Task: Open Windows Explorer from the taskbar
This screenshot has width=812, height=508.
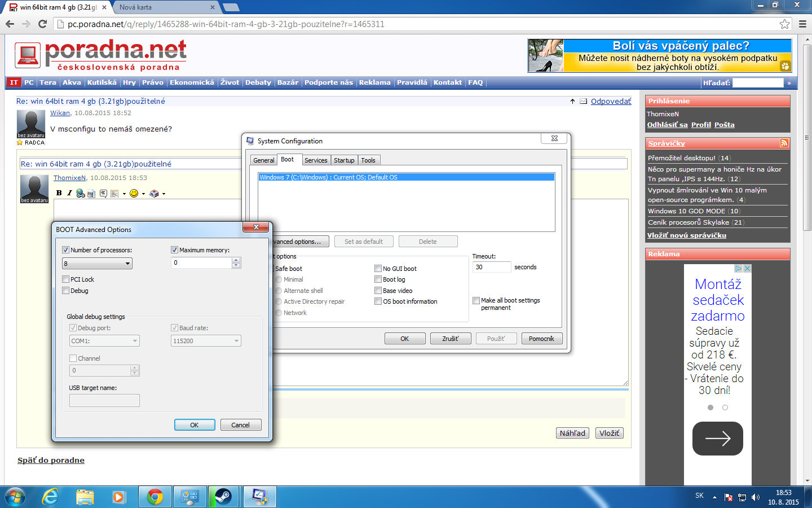Action: click(x=85, y=497)
